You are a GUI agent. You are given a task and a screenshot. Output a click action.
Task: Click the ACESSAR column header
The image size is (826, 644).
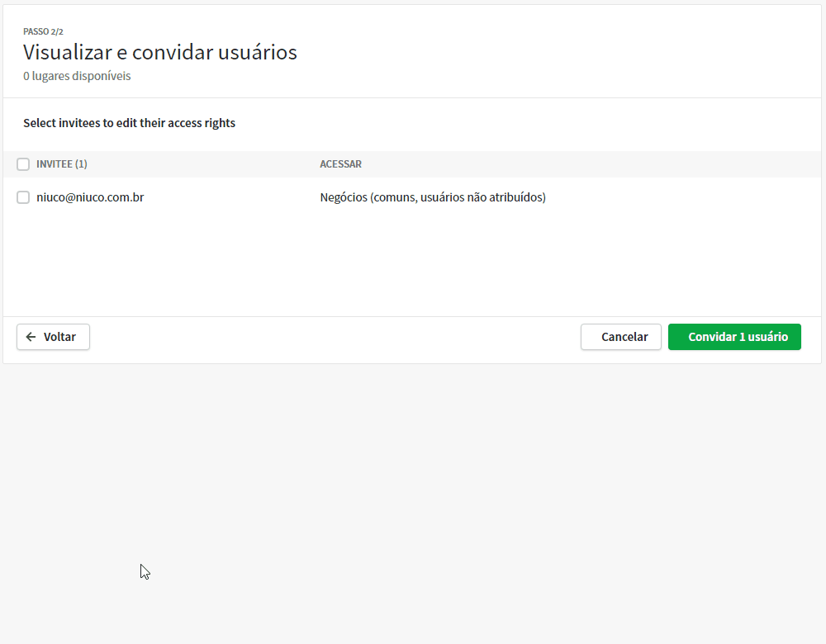click(x=341, y=164)
